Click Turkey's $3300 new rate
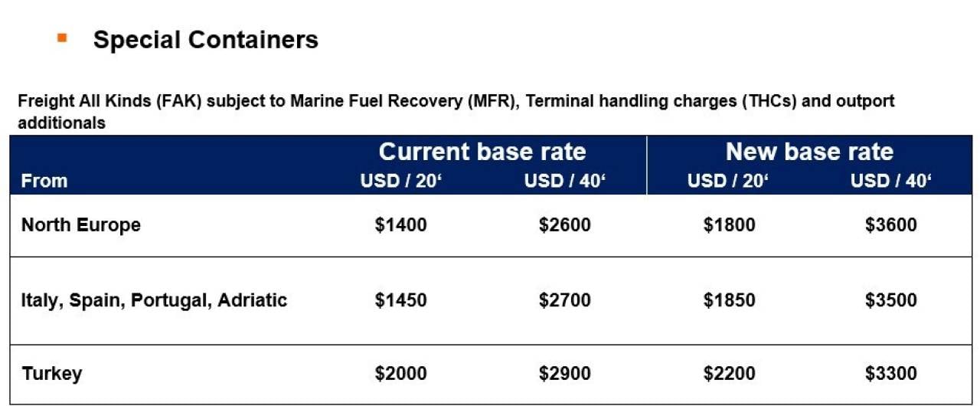 (x=891, y=374)
